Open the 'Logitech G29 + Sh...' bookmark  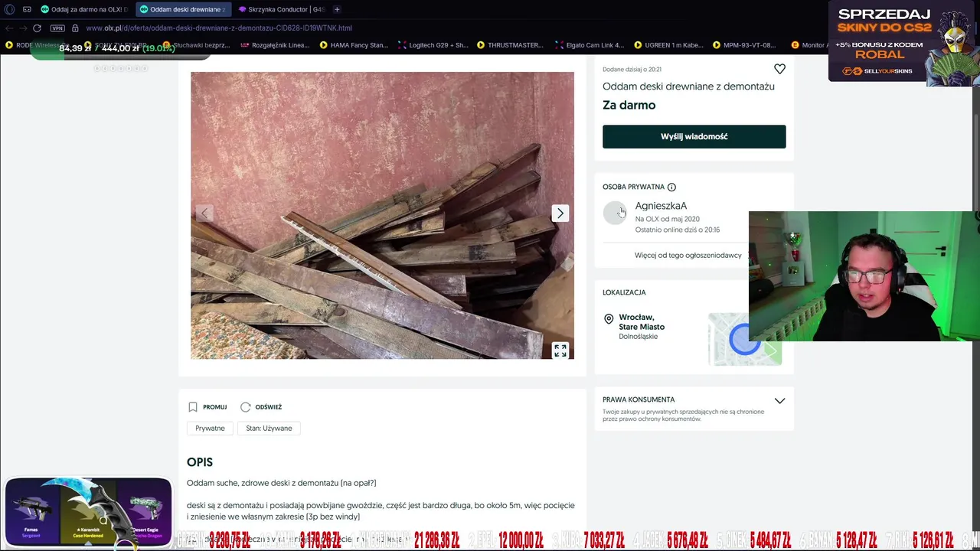point(433,45)
